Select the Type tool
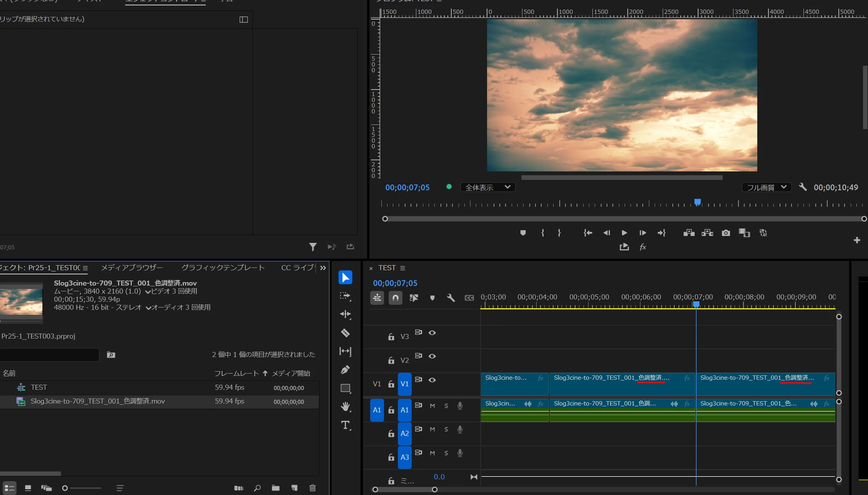 [345, 425]
